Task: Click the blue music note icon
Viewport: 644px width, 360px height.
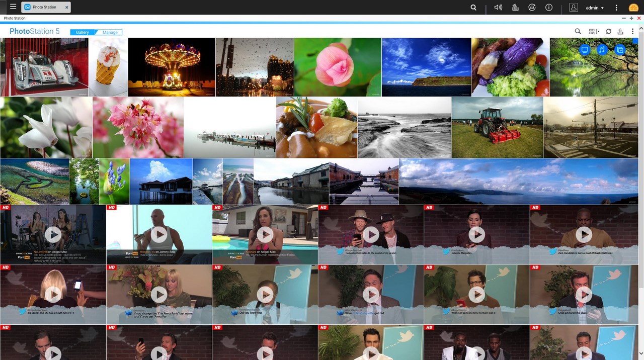Action: tap(602, 50)
